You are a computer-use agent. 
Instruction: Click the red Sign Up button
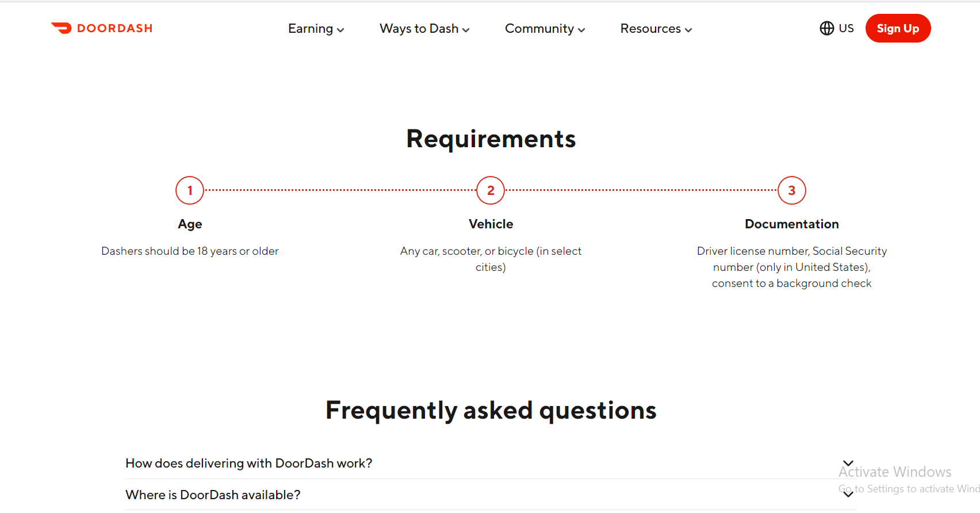(898, 28)
